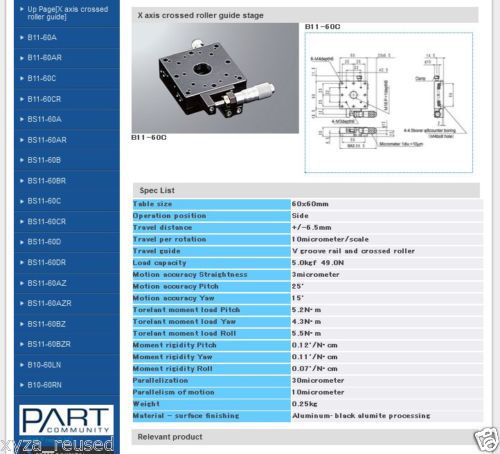Click Torelant moment load Roll label
Screen dimensions: 500x454
point(184,333)
